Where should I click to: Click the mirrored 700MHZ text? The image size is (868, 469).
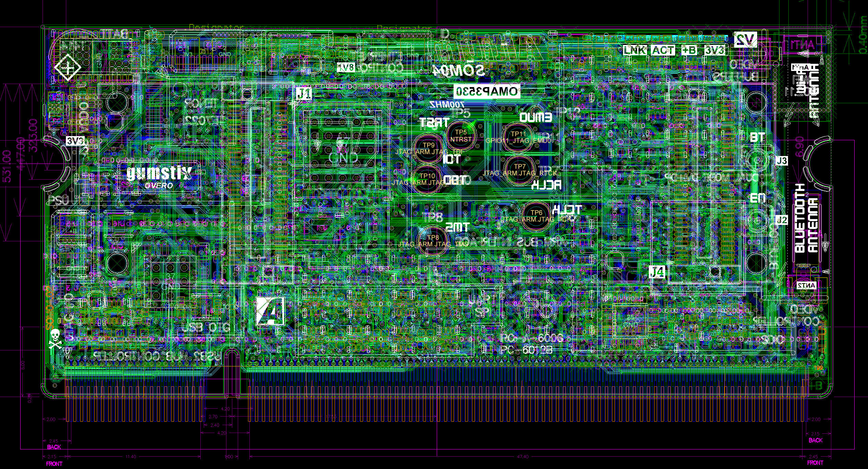pyautogui.click(x=447, y=104)
